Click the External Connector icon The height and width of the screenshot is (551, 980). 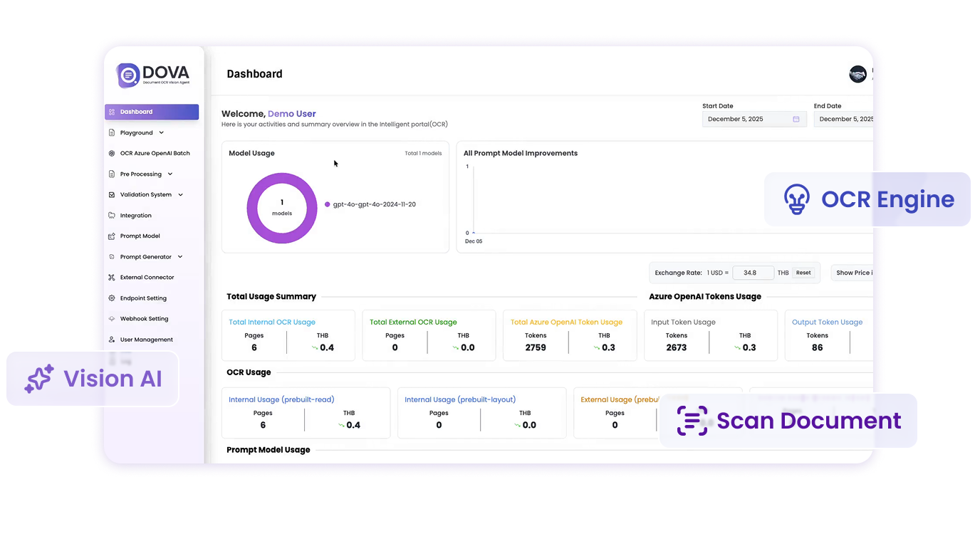112,278
